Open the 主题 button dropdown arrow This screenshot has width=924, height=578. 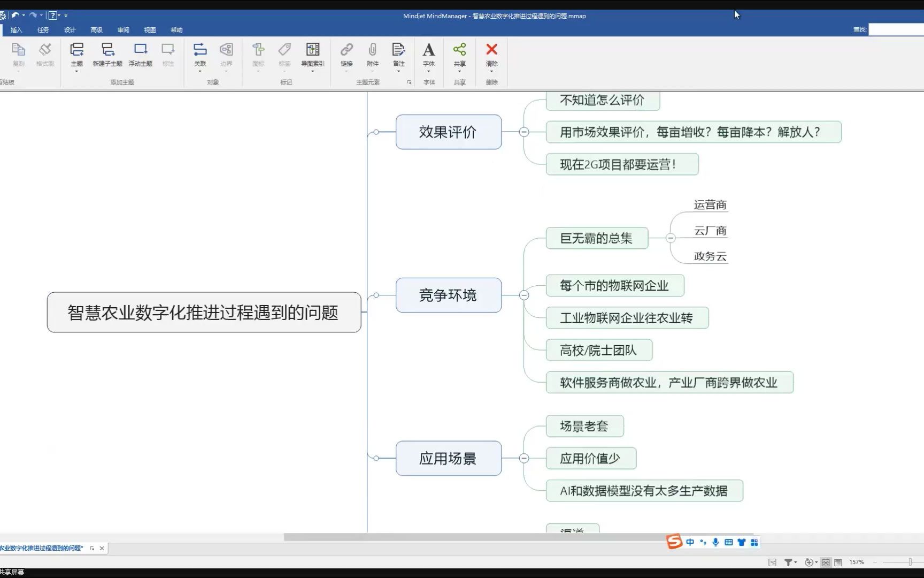pos(77,71)
